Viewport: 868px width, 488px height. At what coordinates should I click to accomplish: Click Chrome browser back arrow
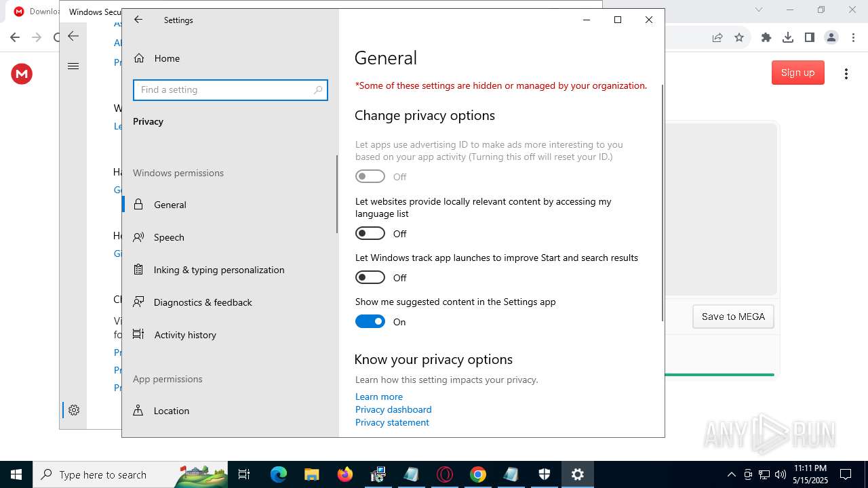click(x=14, y=38)
